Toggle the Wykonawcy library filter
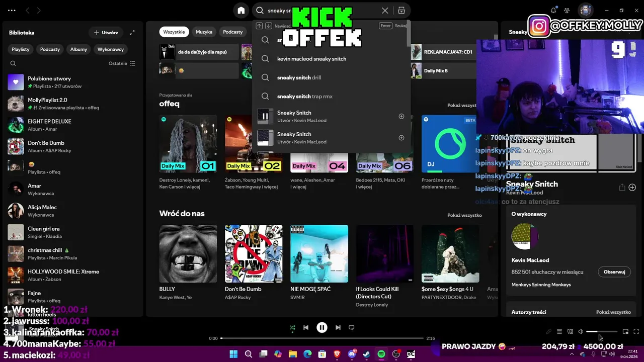This screenshot has width=644, height=362. click(111, 49)
